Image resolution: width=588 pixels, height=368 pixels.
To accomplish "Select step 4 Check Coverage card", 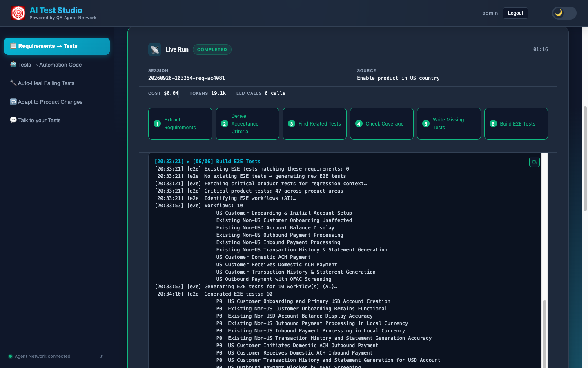I will tap(382, 123).
